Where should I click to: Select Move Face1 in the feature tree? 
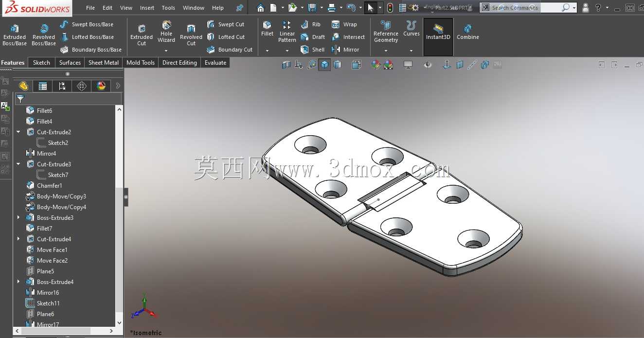tap(52, 249)
